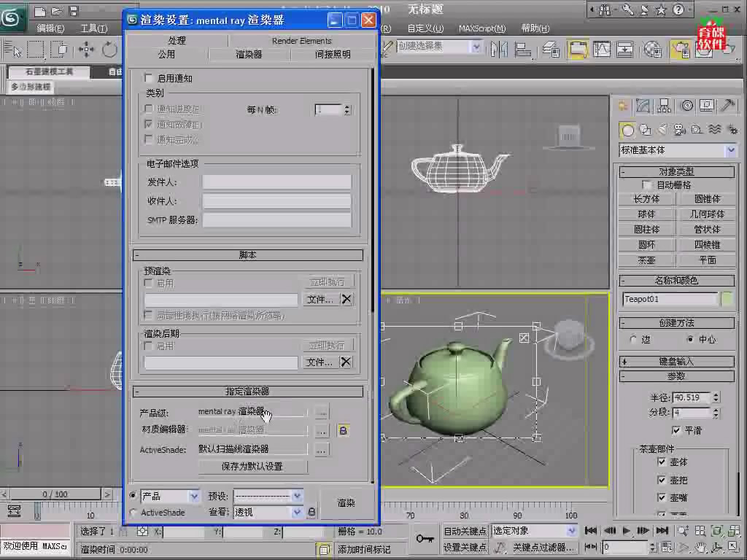This screenshot has height=560, width=747.
Task: Select the Cameras category icon
Action: coord(679,130)
